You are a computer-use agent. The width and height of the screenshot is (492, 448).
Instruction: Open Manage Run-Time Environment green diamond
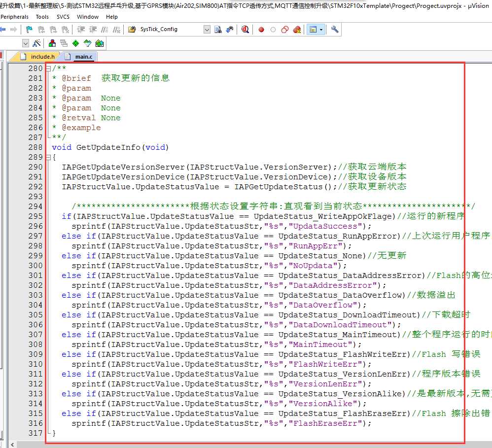click(x=75, y=43)
